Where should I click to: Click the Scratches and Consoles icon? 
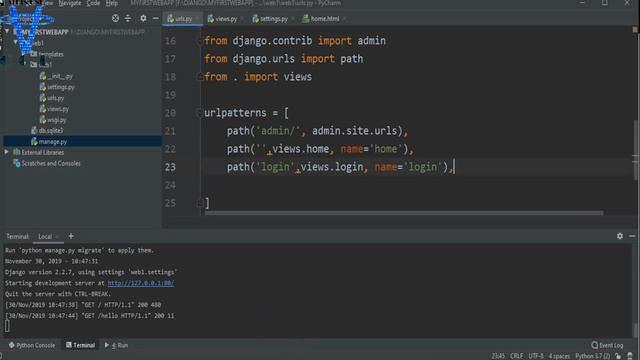[x=17, y=163]
